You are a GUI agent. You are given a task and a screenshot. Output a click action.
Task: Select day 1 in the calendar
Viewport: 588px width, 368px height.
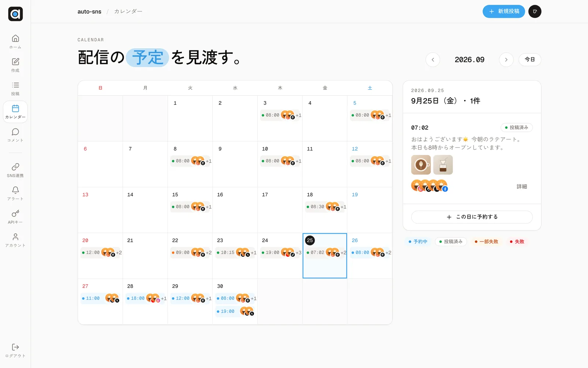[190, 118]
